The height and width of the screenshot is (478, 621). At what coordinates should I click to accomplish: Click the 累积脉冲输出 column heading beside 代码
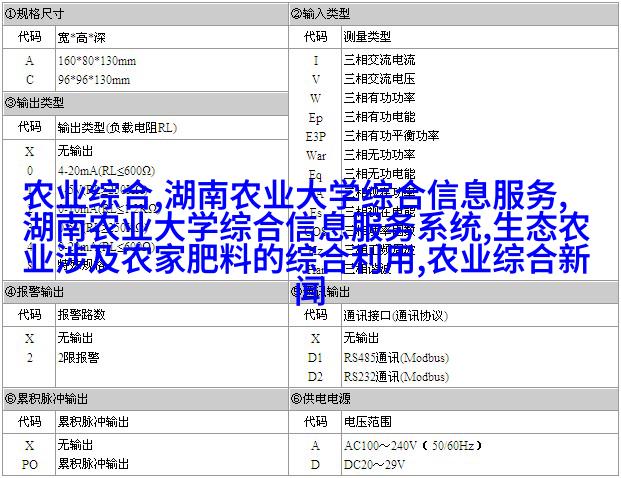click(x=93, y=422)
